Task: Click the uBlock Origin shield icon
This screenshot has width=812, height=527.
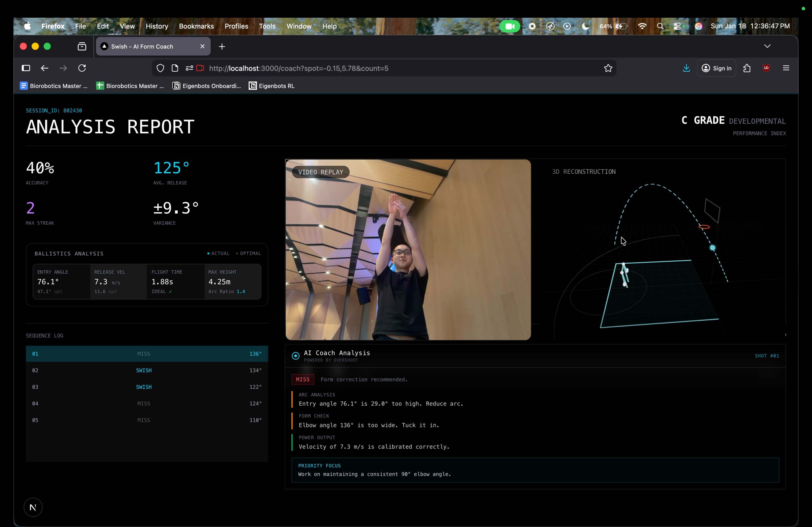Action: pyautogui.click(x=766, y=68)
